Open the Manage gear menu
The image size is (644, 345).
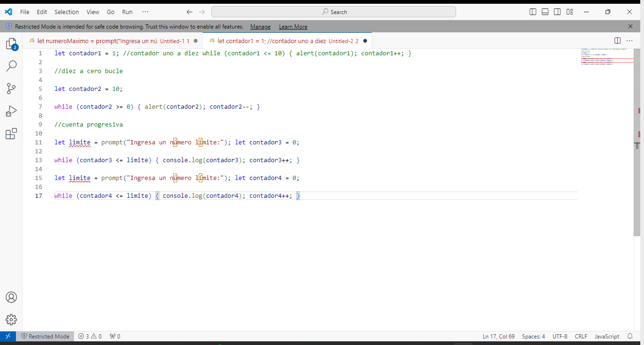pyautogui.click(x=11, y=320)
